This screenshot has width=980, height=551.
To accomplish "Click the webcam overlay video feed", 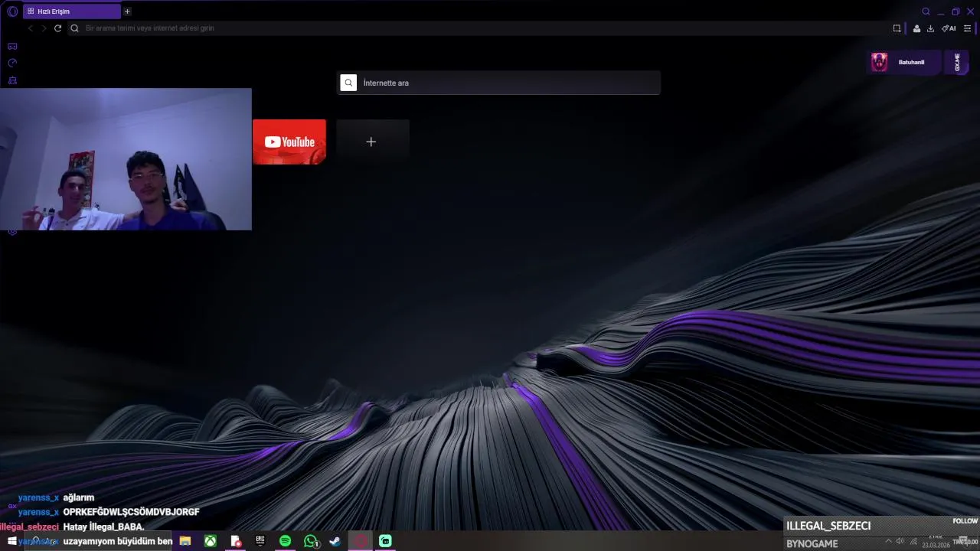I will [x=126, y=159].
